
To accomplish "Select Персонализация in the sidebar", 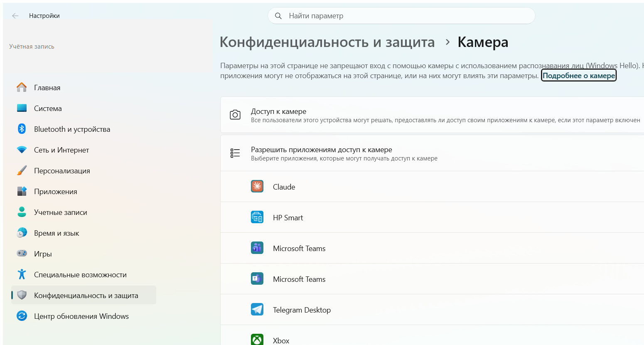I will point(84,170).
